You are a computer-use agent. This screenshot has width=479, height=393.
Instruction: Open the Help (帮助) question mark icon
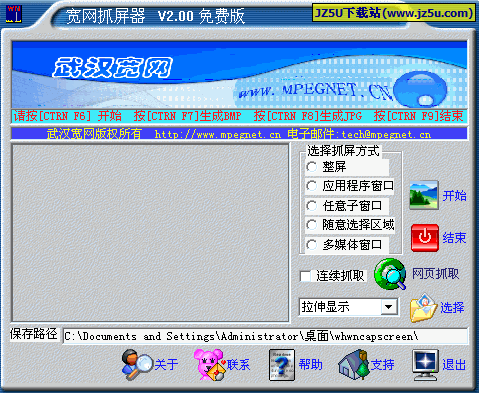(282, 365)
